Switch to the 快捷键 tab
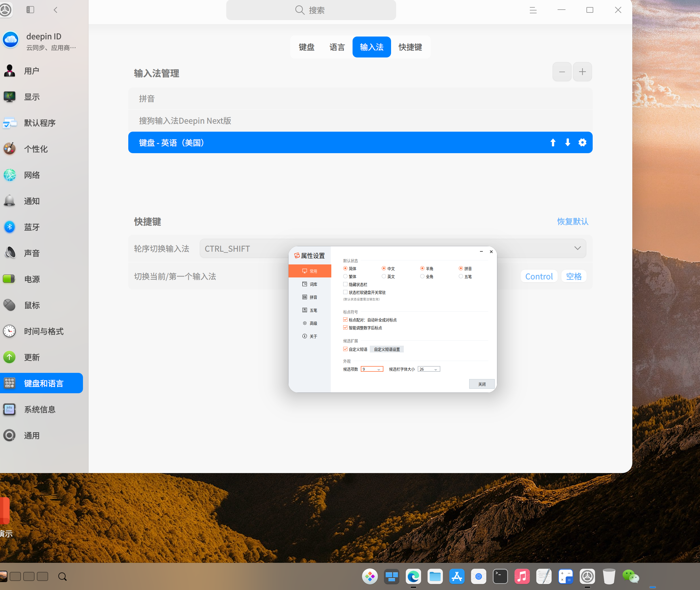This screenshot has width=700, height=590. click(410, 47)
